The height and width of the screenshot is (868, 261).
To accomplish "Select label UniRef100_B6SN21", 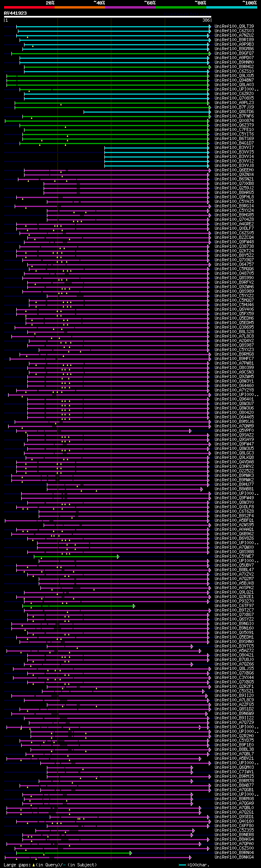I will point(234,179).
